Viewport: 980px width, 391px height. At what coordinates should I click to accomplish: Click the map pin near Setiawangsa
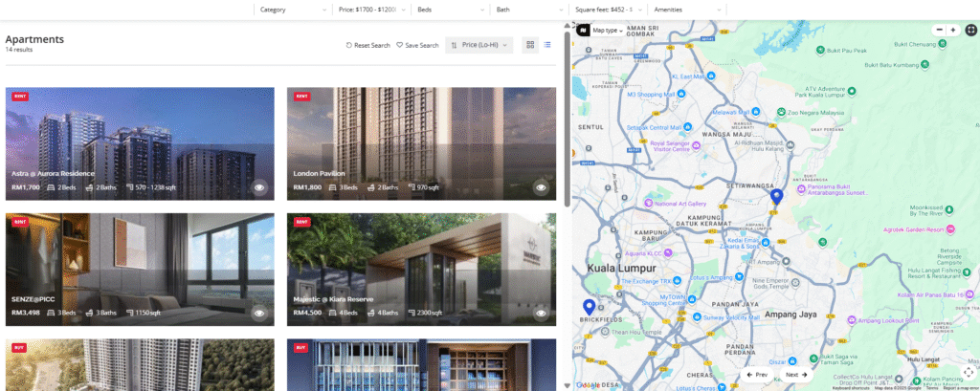[x=776, y=196]
